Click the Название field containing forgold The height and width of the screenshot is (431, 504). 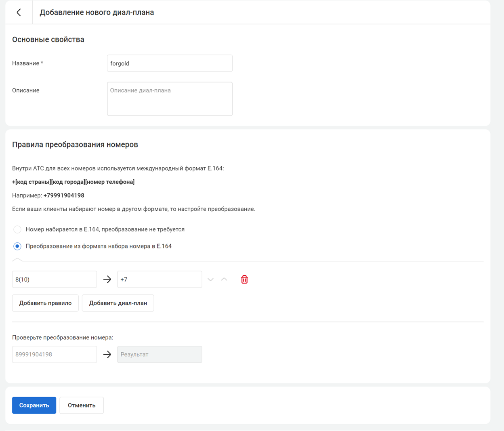[x=170, y=63]
